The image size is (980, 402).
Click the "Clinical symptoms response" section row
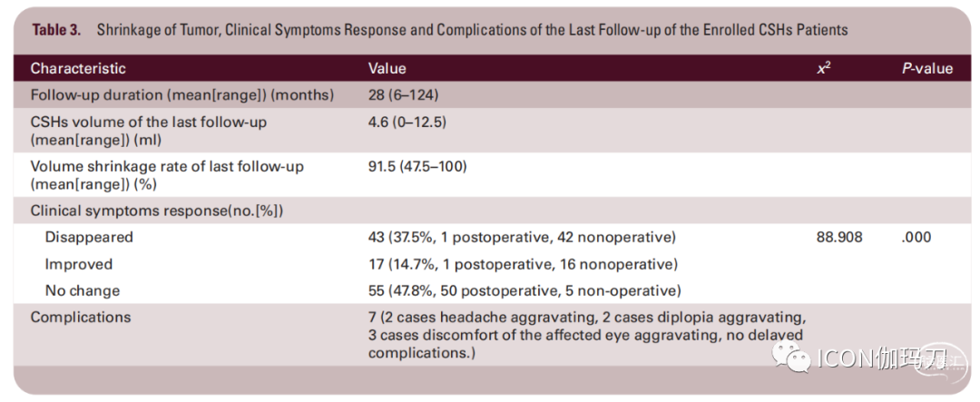click(x=157, y=211)
